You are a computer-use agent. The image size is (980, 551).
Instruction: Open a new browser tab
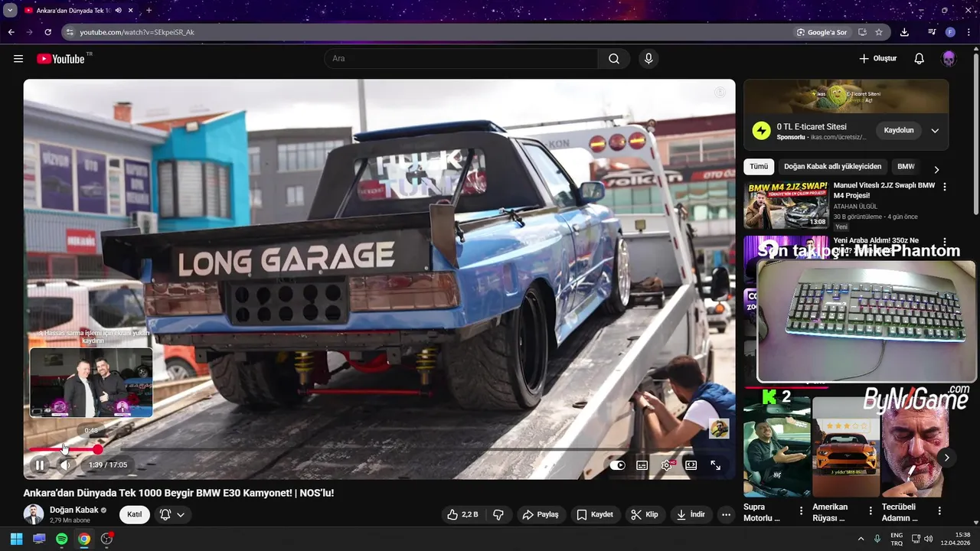[149, 11]
